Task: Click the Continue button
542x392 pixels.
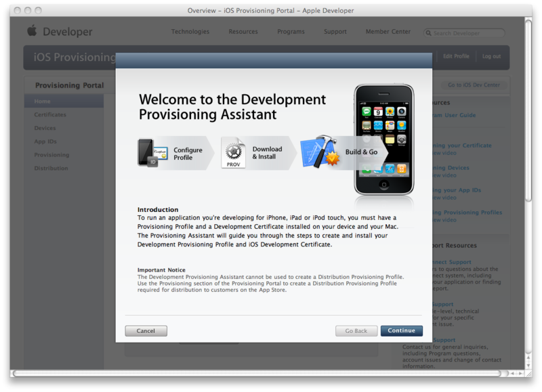Action: coord(401,330)
